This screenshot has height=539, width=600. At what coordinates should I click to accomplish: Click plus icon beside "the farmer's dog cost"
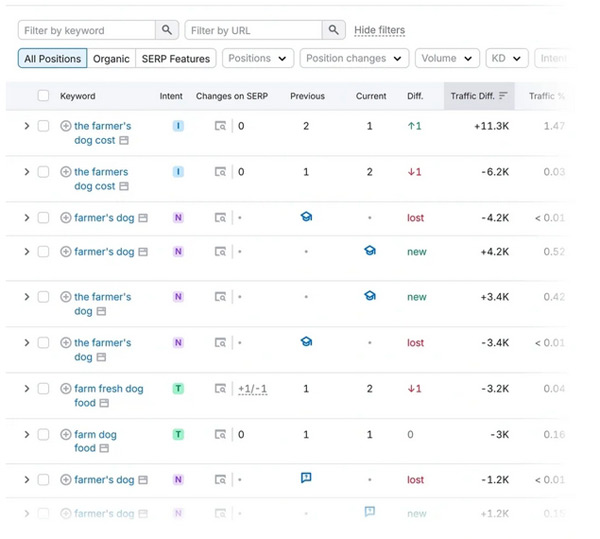click(x=66, y=126)
